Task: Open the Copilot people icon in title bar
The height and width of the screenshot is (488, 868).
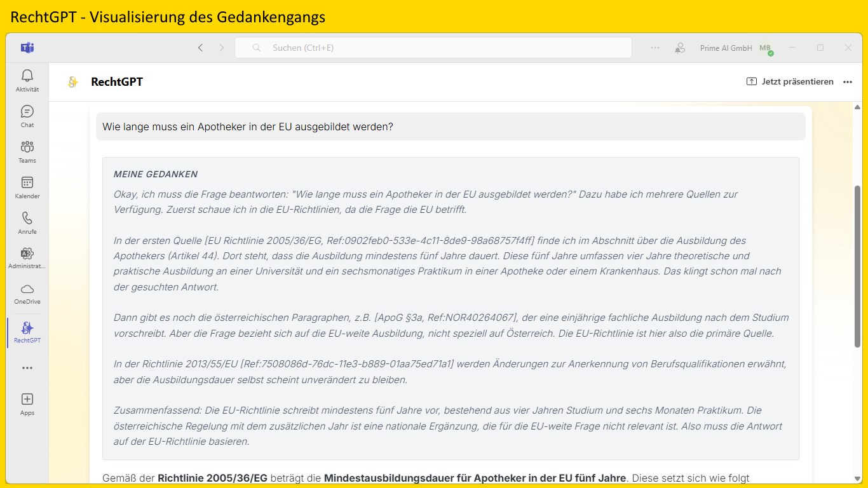Action: (x=680, y=48)
